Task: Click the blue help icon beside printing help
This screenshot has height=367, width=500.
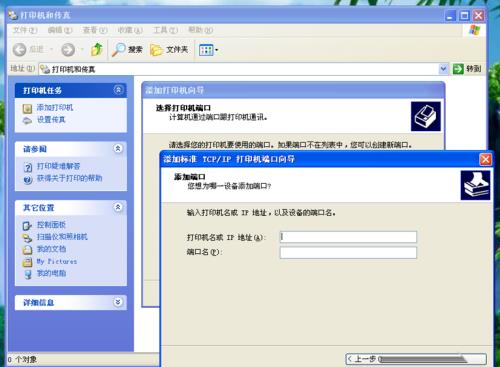Action: (x=28, y=179)
